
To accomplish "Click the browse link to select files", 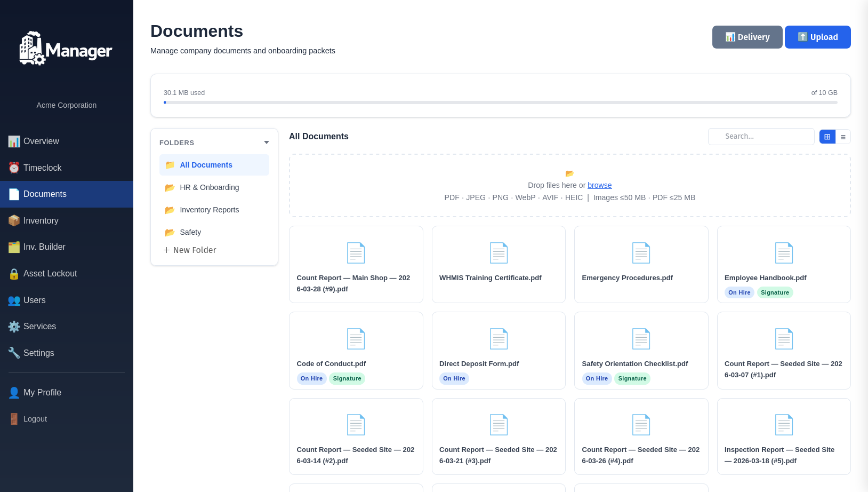I will click(599, 185).
